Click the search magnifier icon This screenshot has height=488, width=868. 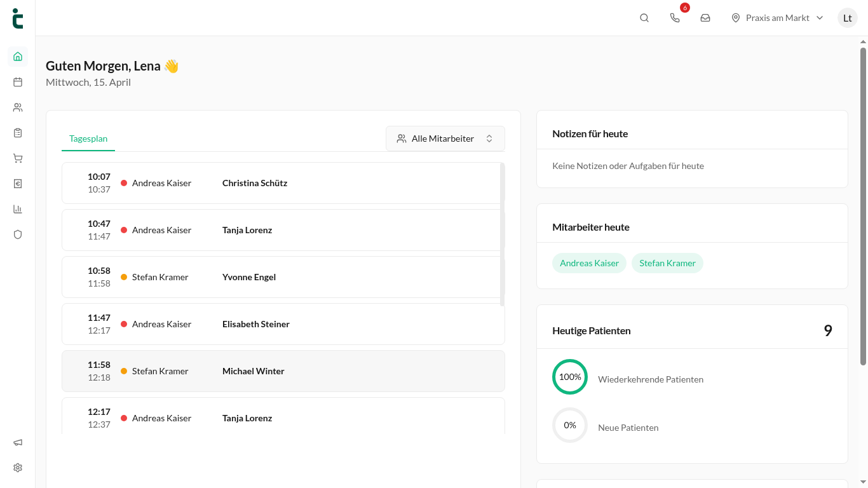pos(644,18)
